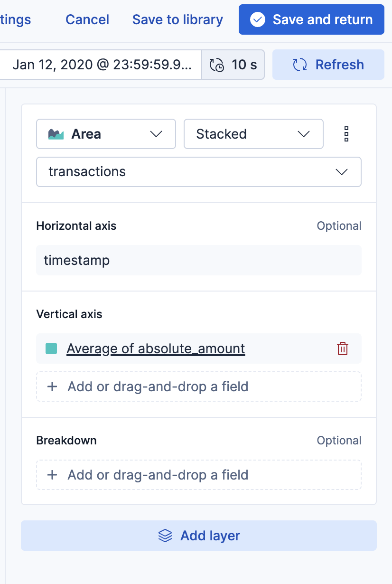Add a field to the Breakdown dropzone

(198, 475)
